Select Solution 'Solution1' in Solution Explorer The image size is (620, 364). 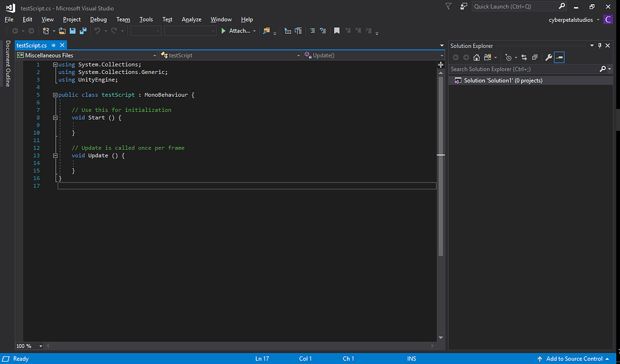(501, 80)
